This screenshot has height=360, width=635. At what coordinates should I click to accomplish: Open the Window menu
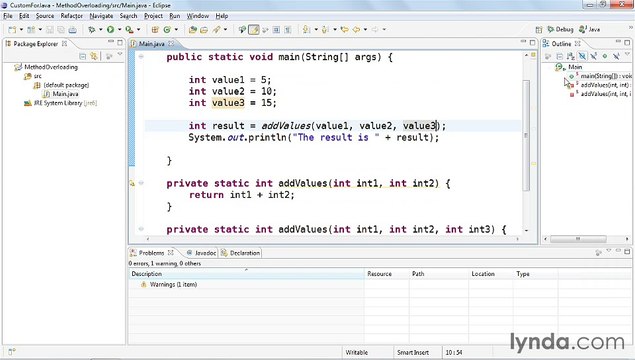[198, 16]
